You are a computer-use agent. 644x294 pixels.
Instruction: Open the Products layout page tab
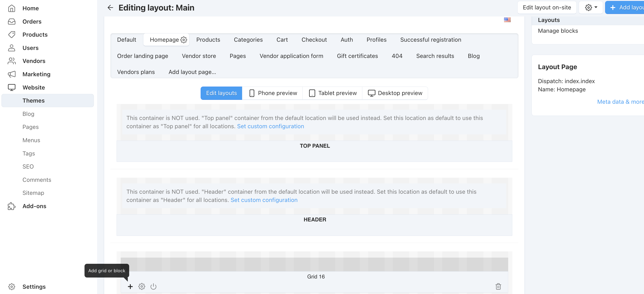pyautogui.click(x=208, y=40)
